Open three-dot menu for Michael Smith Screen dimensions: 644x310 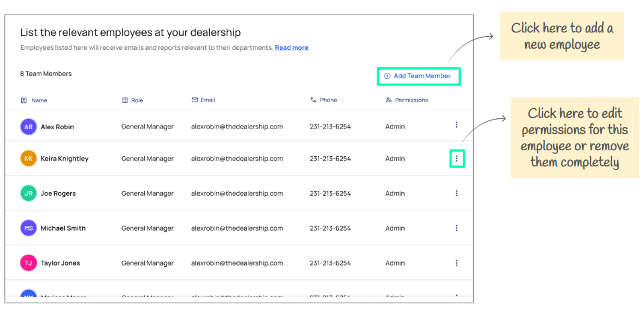[x=456, y=228]
